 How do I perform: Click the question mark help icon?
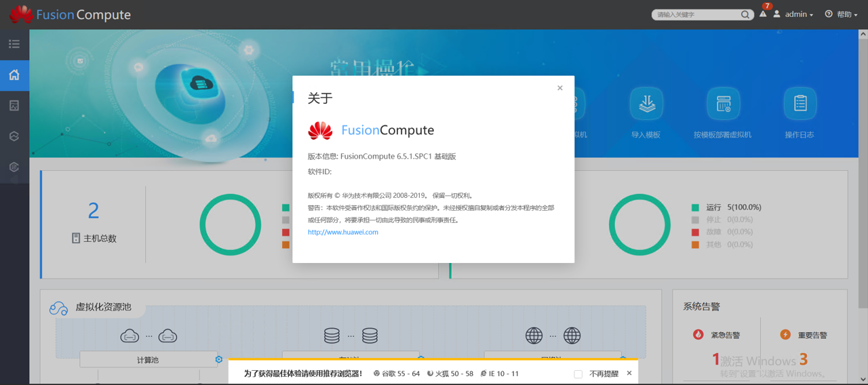pyautogui.click(x=829, y=14)
